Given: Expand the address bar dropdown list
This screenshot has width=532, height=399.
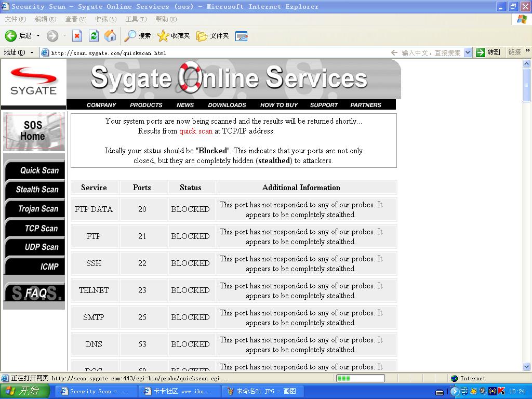Looking at the screenshot, I should (x=468, y=52).
